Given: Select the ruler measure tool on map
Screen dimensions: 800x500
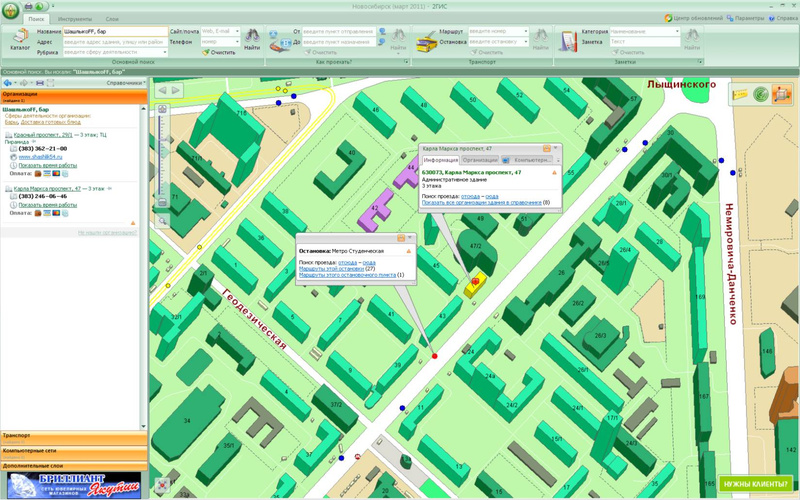Looking at the screenshot, I should click(741, 95).
